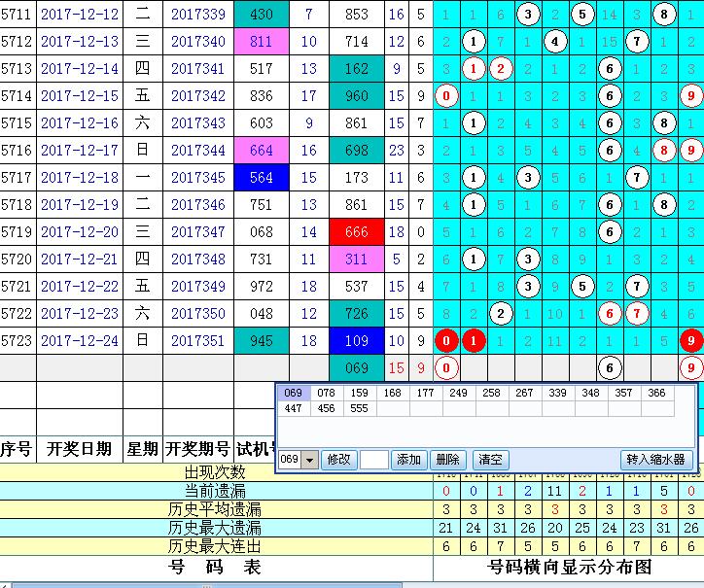Select number 078 in the popup list
The height and width of the screenshot is (588, 704).
tap(326, 394)
